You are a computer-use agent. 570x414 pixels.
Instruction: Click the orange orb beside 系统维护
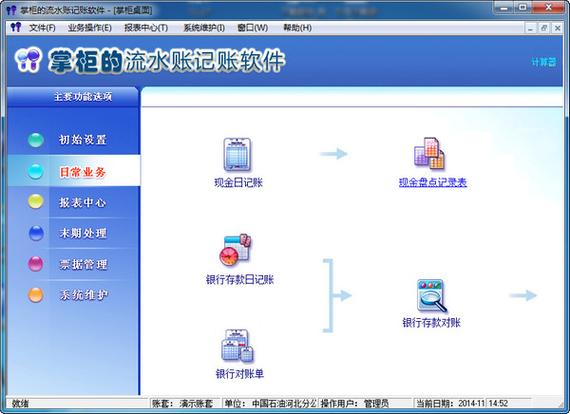tap(36, 295)
